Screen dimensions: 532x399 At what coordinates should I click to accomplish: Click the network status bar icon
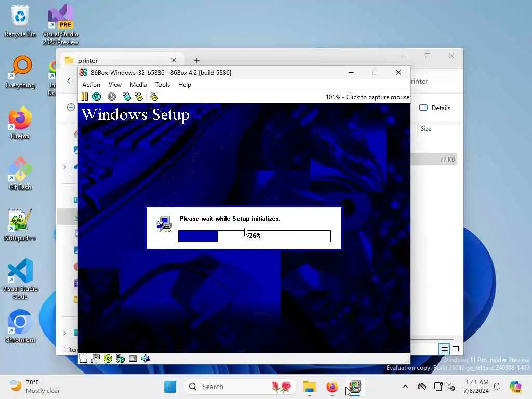click(121, 358)
